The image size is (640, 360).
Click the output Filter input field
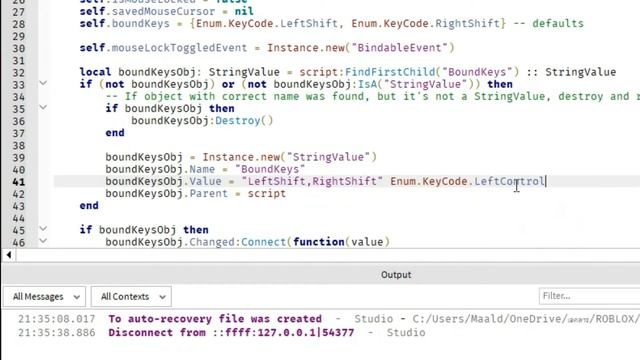(x=589, y=296)
